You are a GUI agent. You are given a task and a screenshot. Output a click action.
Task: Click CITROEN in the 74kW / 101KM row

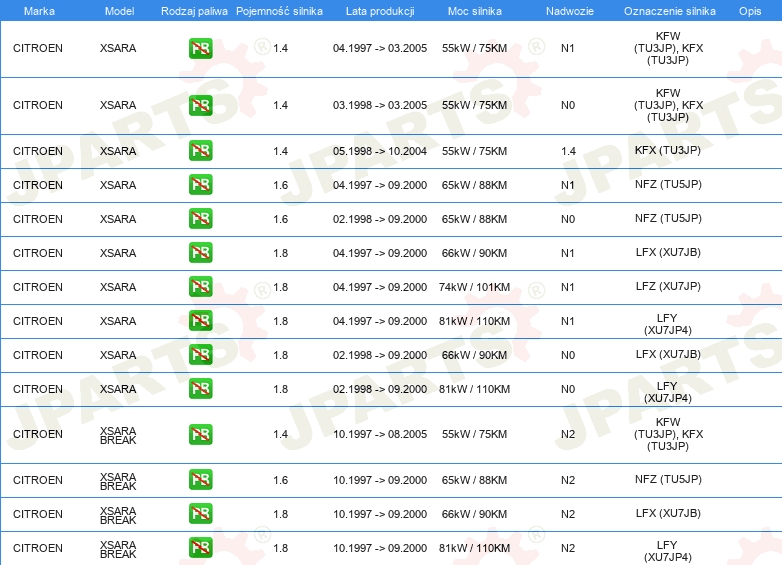click(x=38, y=287)
